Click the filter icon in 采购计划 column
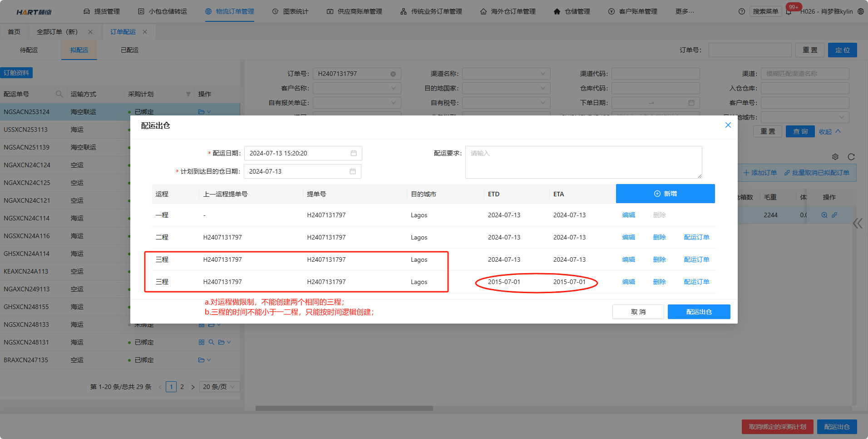The width and height of the screenshot is (868, 439). (x=188, y=94)
